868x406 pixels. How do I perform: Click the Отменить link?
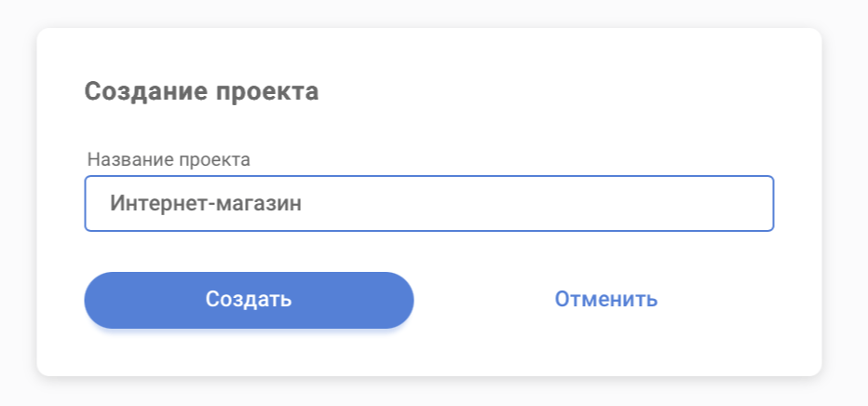click(x=606, y=299)
